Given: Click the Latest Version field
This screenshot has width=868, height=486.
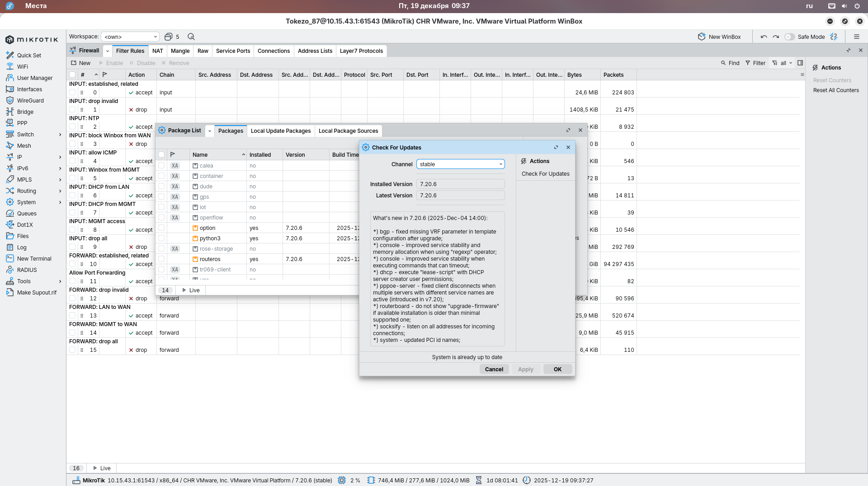Looking at the screenshot, I should coord(460,195).
